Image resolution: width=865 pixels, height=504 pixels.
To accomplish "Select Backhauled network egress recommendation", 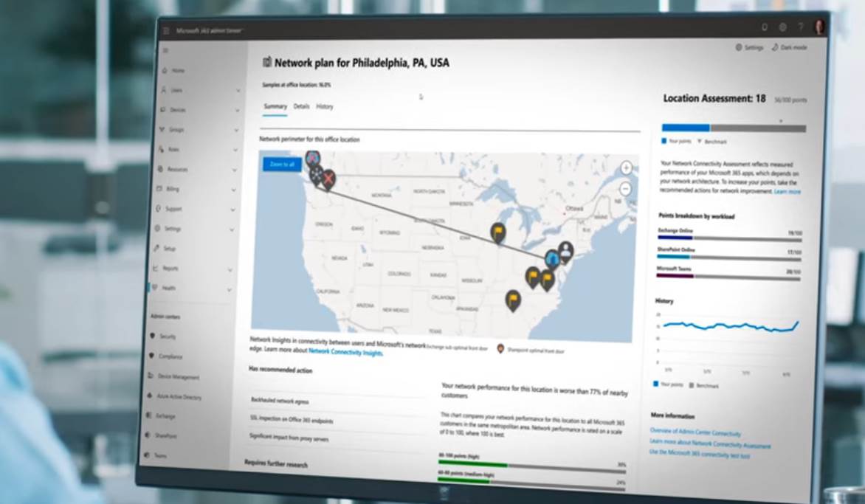I will 279,401.
